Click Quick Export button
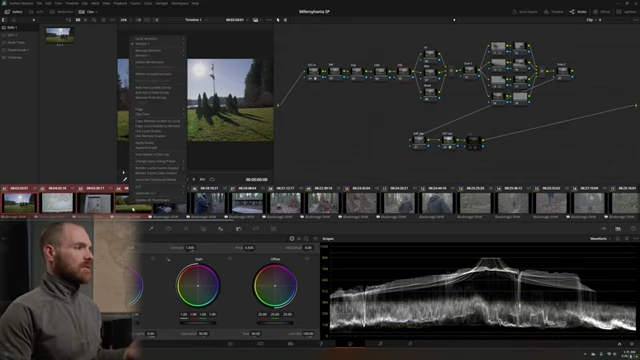The image size is (640, 360). tap(525, 12)
